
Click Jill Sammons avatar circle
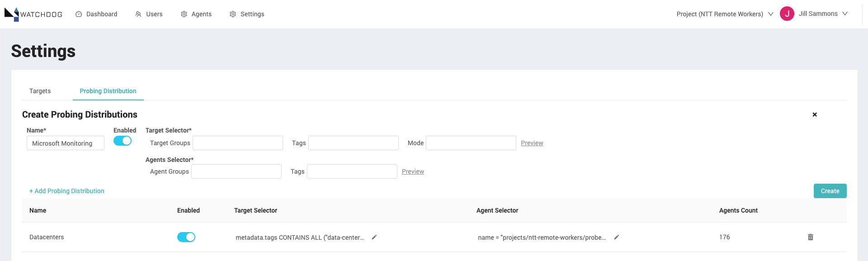pos(787,14)
